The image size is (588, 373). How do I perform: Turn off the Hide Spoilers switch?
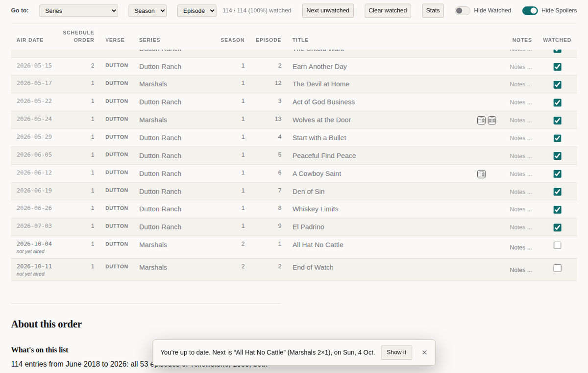click(530, 11)
